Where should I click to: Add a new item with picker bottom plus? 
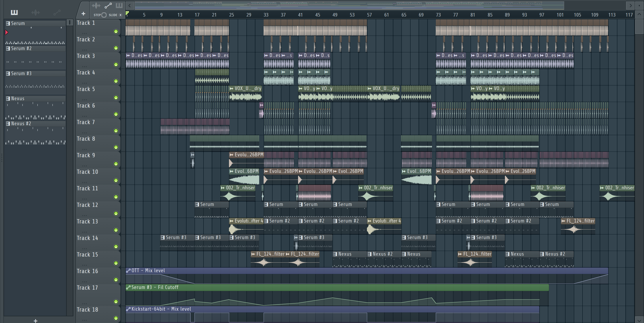click(36, 321)
